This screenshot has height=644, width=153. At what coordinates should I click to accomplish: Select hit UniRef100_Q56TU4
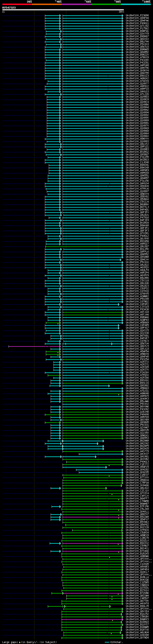click(x=137, y=343)
